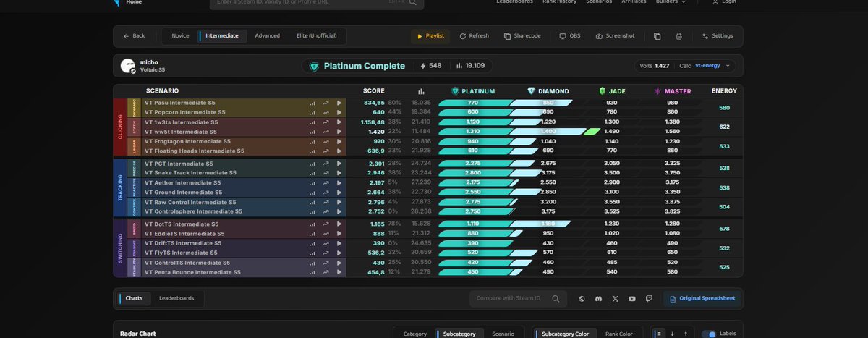This screenshot has width=868, height=338.
Task: Show leaderboard bars for VT Frogtagon Intermediate S5
Action: pyautogui.click(x=312, y=142)
